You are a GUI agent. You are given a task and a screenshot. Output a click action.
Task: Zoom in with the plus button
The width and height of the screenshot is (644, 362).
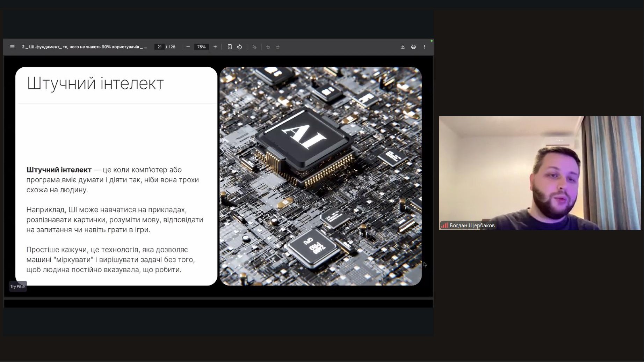coord(215,47)
